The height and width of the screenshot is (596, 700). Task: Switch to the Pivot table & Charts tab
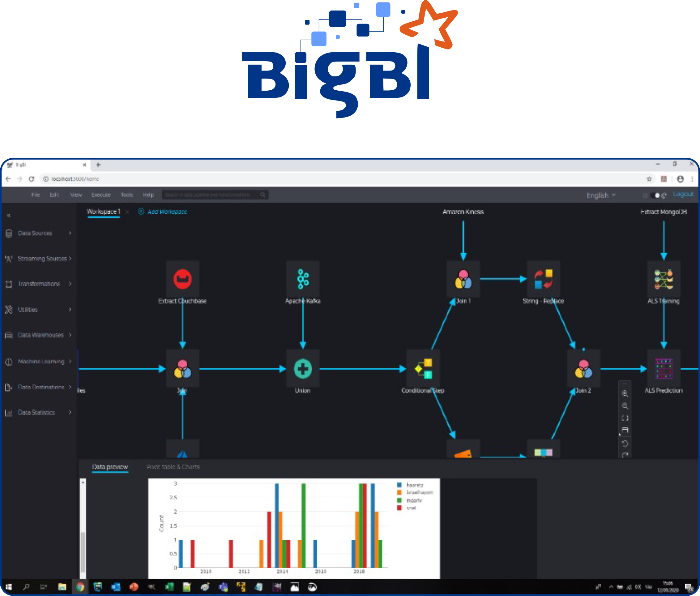[173, 466]
